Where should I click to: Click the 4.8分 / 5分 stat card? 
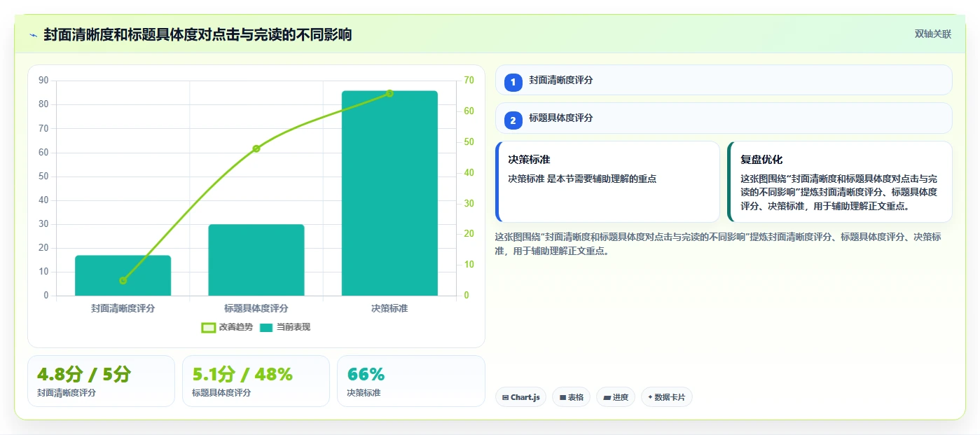tap(101, 381)
